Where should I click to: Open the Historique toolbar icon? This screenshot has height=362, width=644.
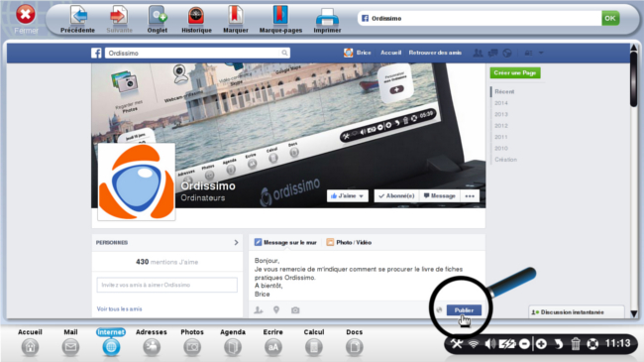pyautogui.click(x=196, y=19)
